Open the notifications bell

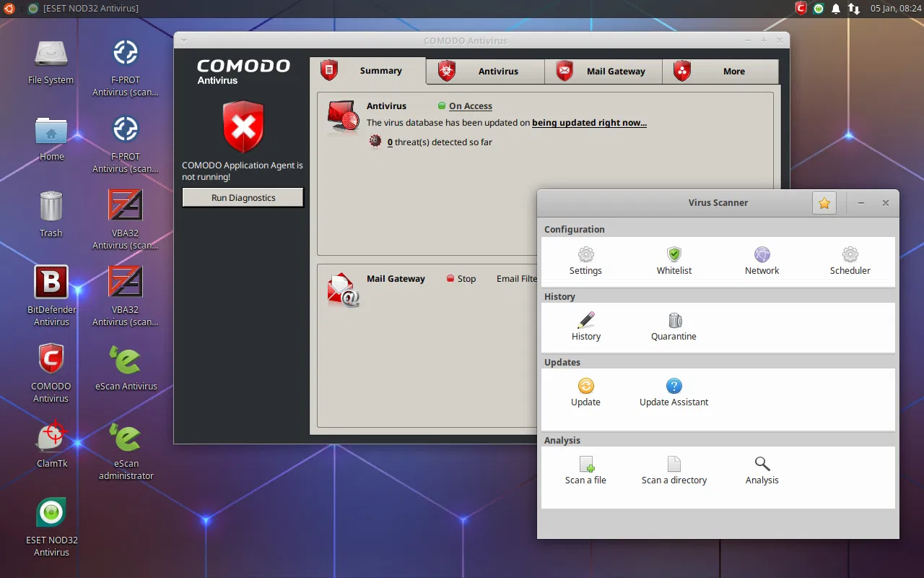836,9
